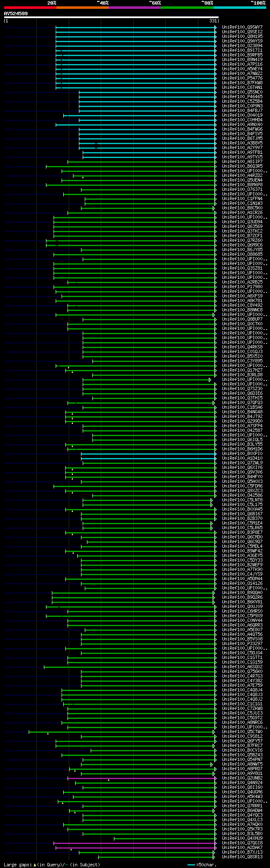The image size is (270, 868).
Task: Select UniRef100_P46465 entry
Action: click(x=242, y=97)
